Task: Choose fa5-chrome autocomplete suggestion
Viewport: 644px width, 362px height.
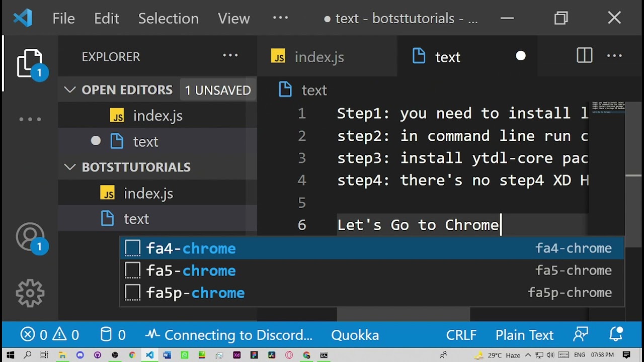Action: click(x=372, y=270)
